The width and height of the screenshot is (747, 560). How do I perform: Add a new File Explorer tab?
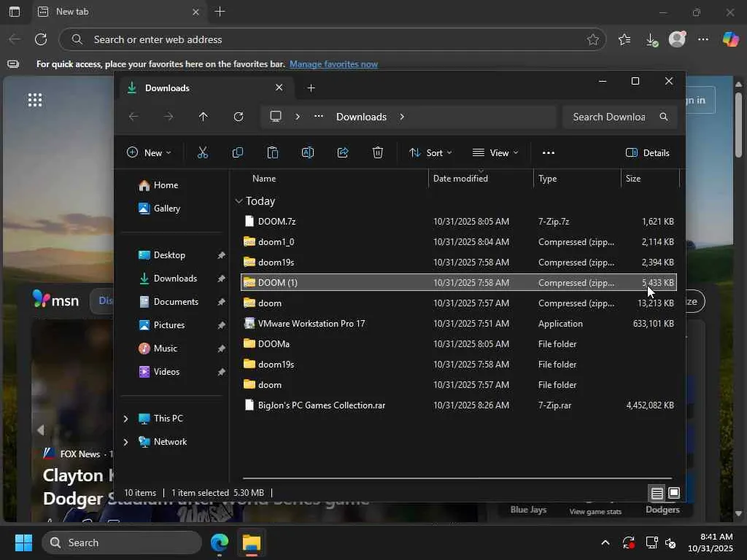pyautogui.click(x=311, y=88)
